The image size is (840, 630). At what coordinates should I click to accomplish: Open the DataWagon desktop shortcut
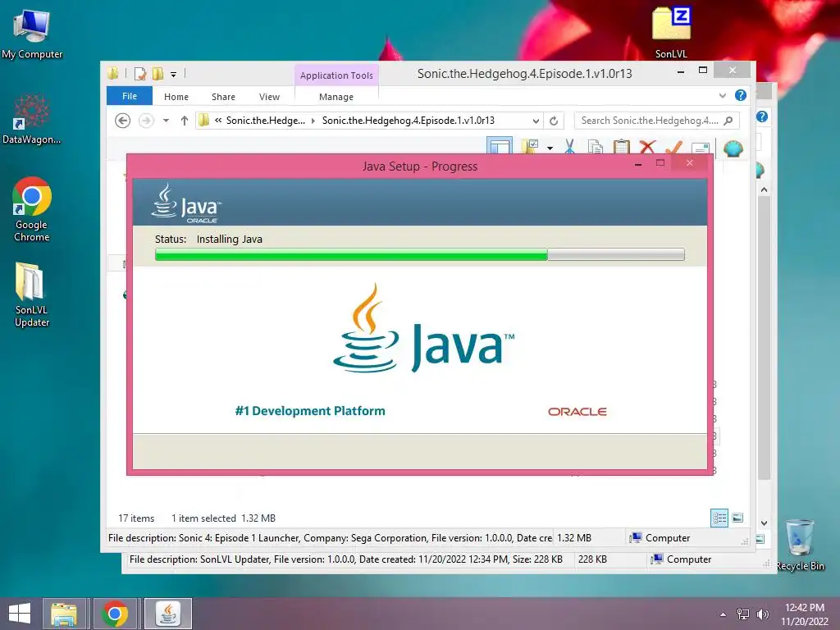tap(32, 119)
